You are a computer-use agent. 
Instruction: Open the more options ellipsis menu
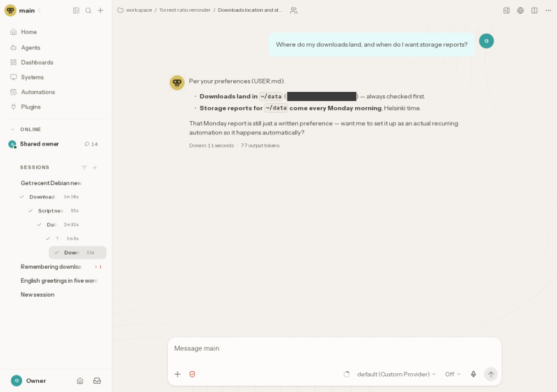point(548,10)
